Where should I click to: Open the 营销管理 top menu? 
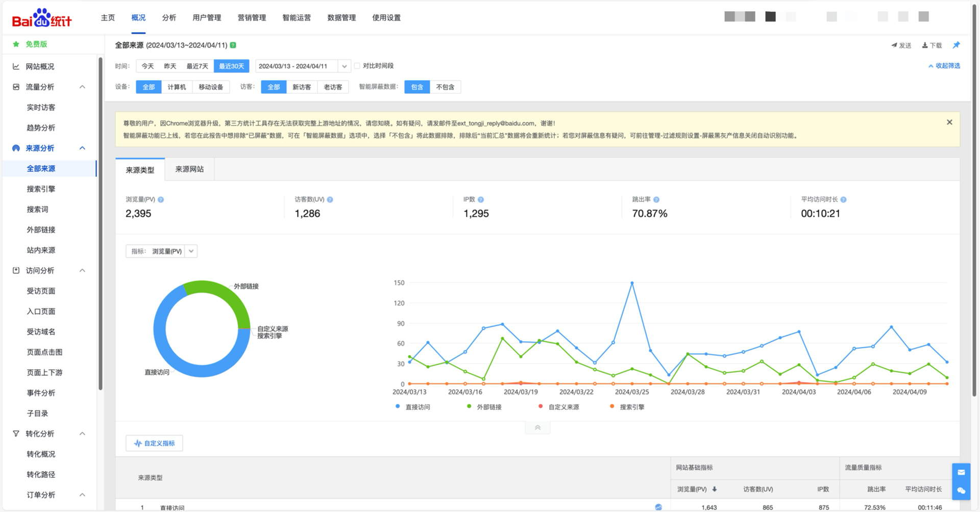click(x=252, y=18)
